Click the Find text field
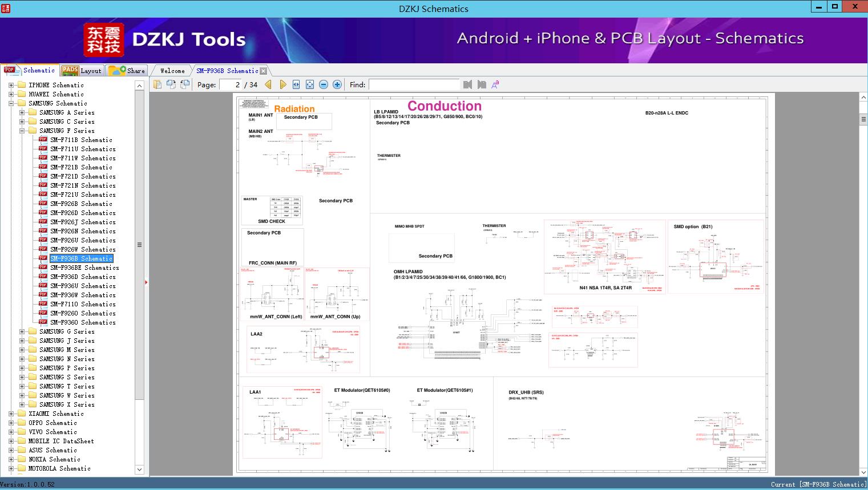This screenshot has height=490, width=868. click(414, 84)
